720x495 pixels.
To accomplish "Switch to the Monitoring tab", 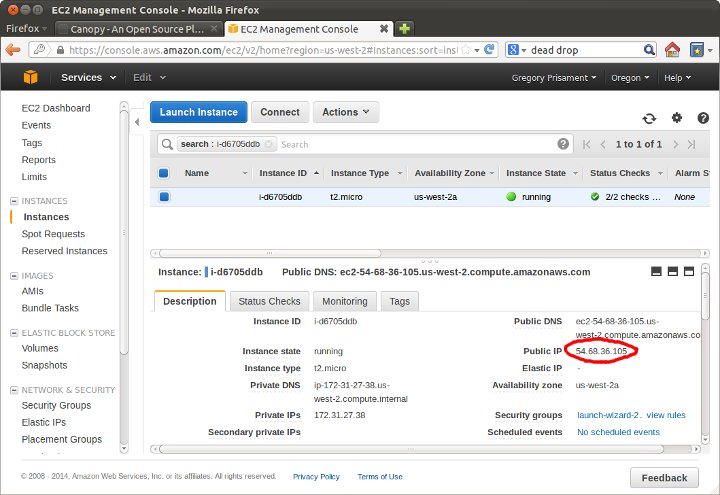I will coord(345,301).
